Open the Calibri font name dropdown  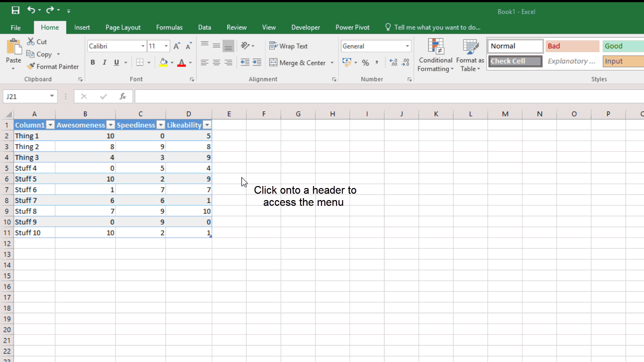[x=143, y=46]
